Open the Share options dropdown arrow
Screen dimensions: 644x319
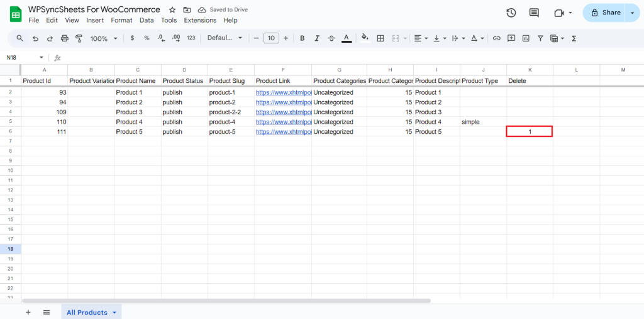[632, 13]
